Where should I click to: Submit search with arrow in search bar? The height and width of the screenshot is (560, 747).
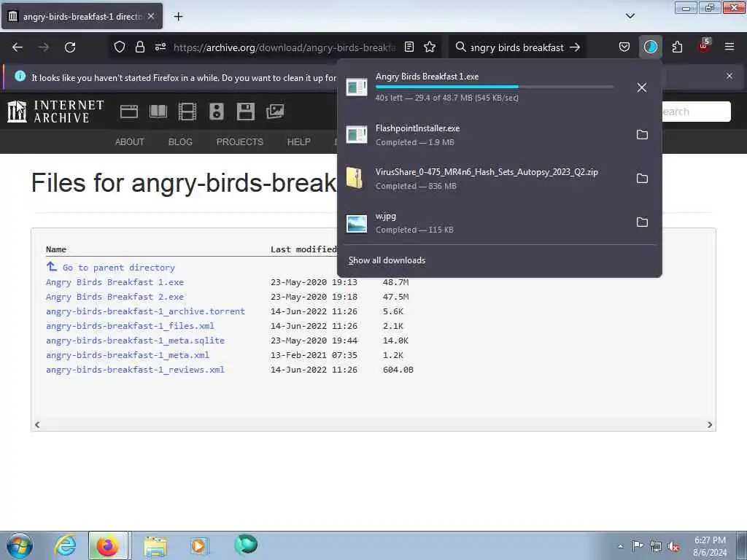coord(575,47)
